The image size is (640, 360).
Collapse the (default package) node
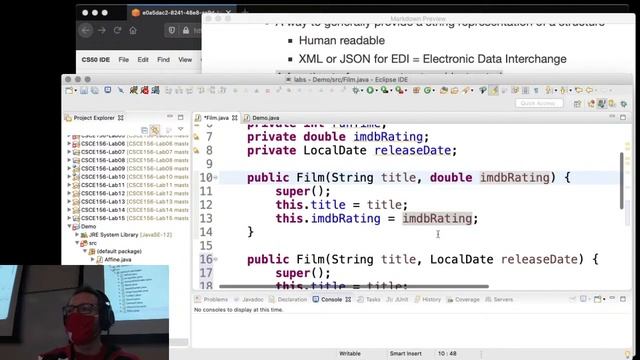click(x=85, y=251)
